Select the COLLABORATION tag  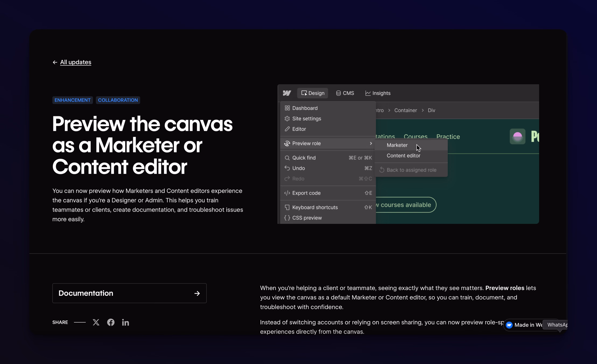[x=118, y=100]
